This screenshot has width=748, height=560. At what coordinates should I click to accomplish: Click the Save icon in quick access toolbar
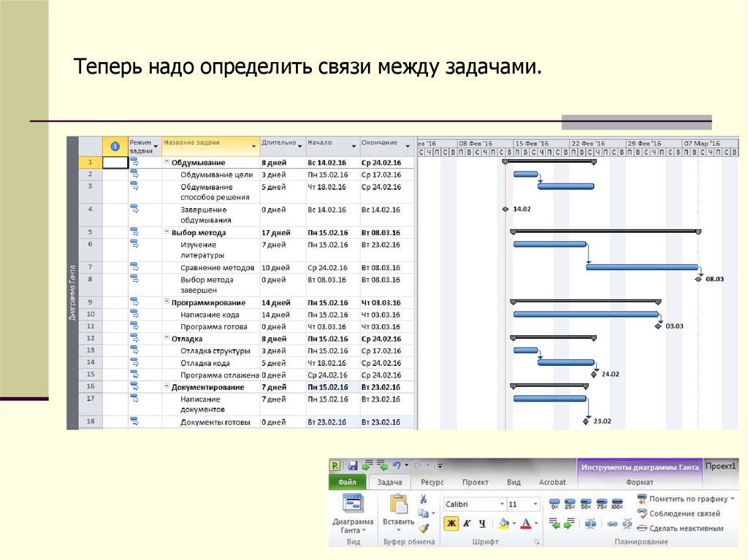(x=353, y=465)
